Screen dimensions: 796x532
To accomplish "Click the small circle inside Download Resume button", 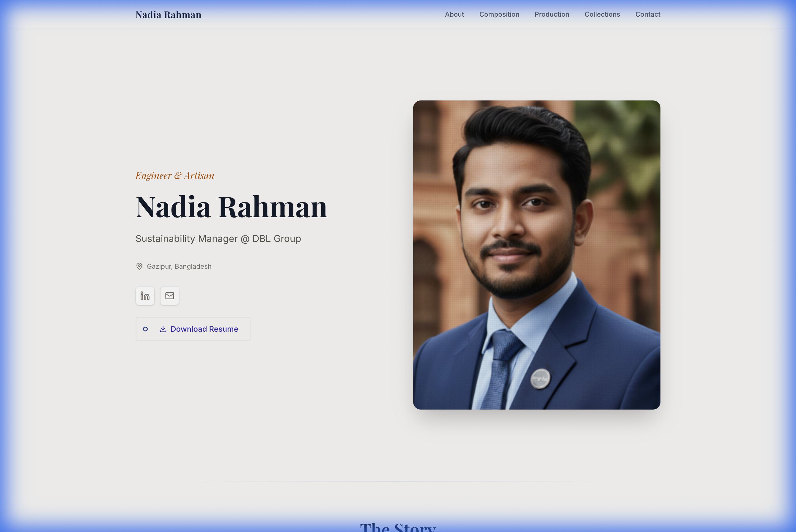I will [145, 329].
